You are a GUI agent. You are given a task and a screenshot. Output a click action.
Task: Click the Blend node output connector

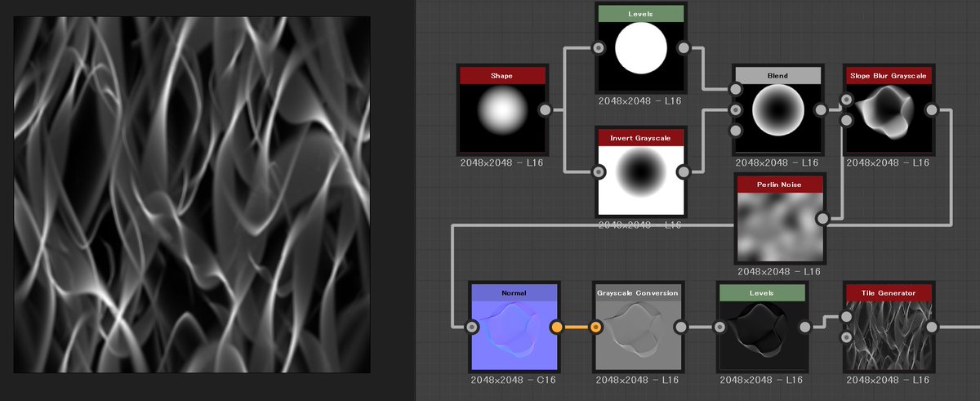(821, 109)
